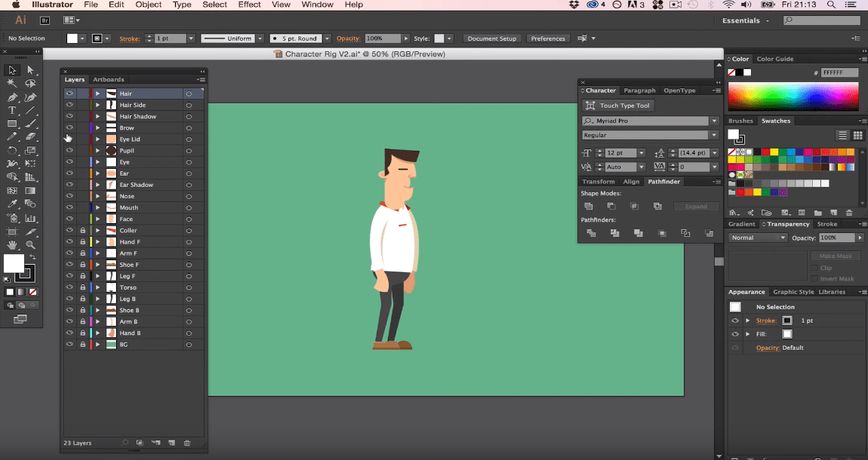Expand the Hair Side layer

pos(98,105)
